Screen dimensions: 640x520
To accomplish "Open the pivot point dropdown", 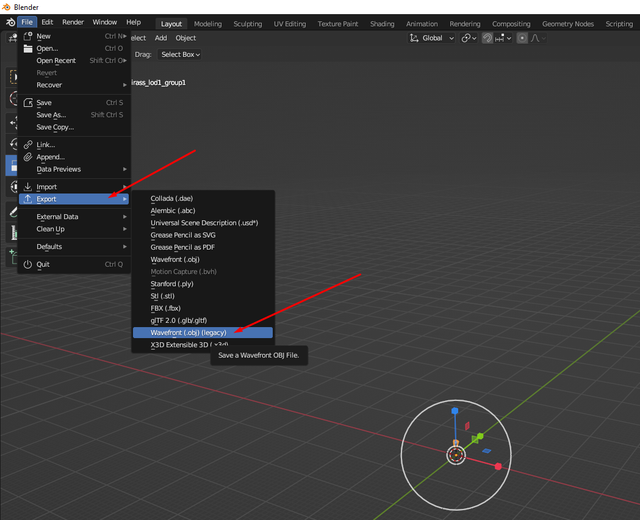I will pyautogui.click(x=468, y=38).
